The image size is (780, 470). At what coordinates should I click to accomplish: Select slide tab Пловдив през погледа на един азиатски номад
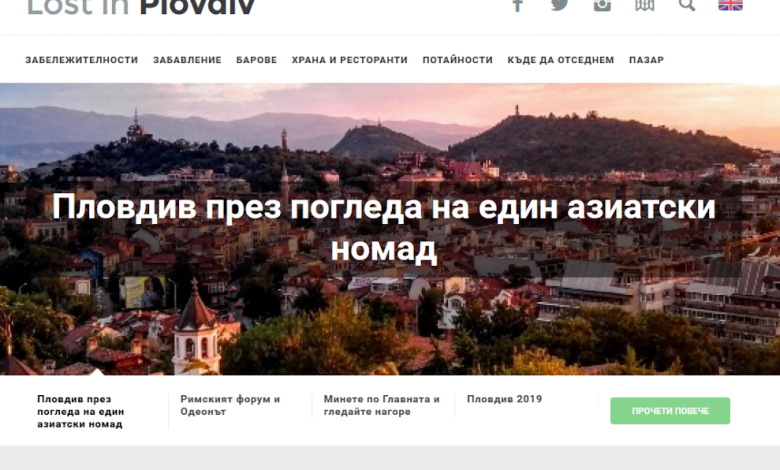point(81,411)
